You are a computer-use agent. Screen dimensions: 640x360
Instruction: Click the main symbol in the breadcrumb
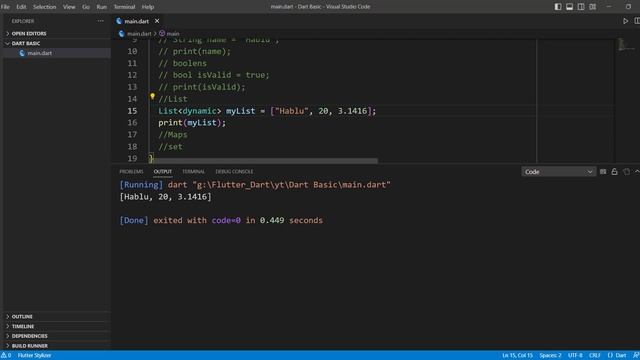click(173, 33)
